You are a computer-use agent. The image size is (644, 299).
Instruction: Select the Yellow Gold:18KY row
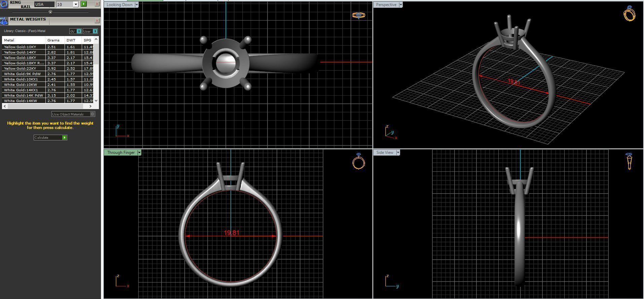click(48, 58)
